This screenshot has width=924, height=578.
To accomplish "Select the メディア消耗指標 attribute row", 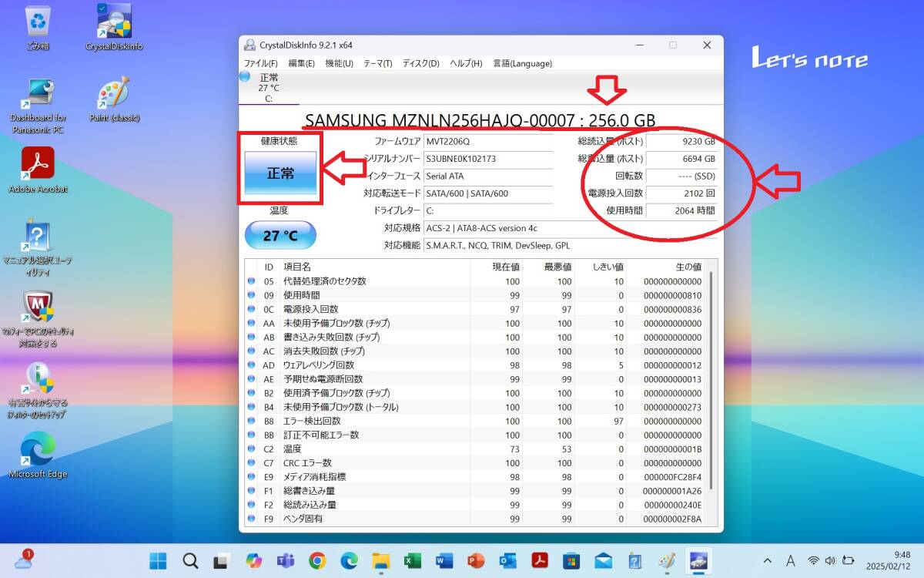I will pos(475,476).
